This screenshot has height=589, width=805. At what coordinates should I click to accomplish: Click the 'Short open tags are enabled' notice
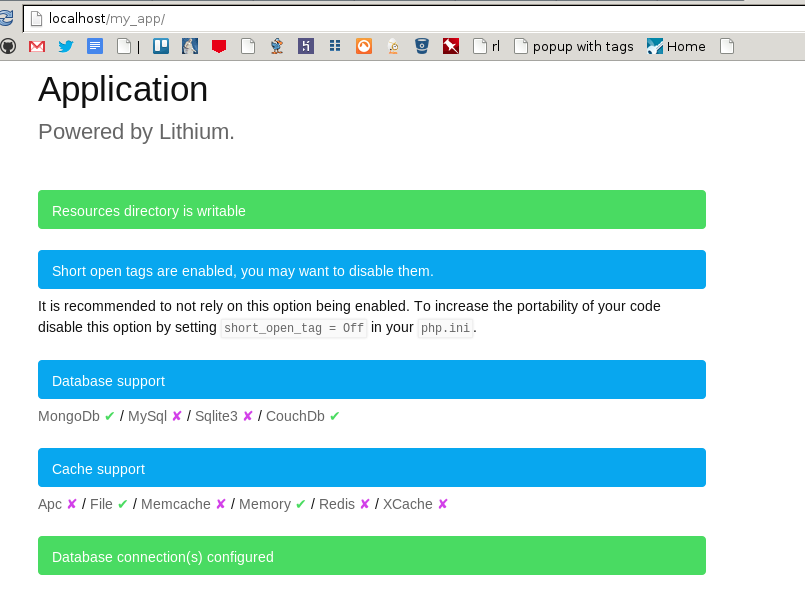[x=371, y=270]
